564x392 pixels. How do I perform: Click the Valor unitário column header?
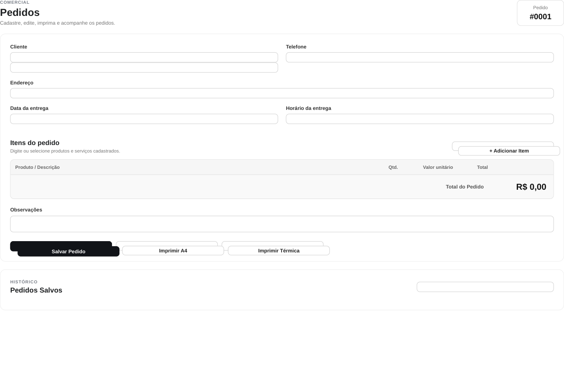(x=438, y=167)
